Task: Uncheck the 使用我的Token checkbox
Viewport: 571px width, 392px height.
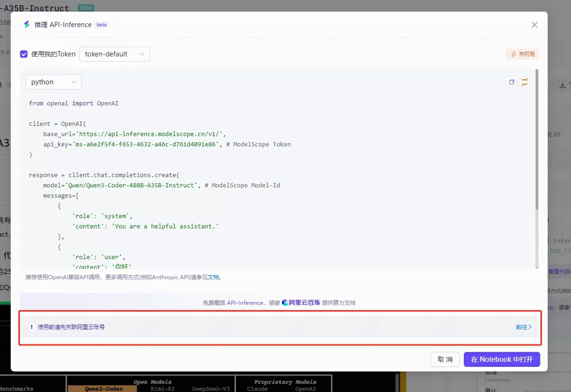Action: point(24,54)
